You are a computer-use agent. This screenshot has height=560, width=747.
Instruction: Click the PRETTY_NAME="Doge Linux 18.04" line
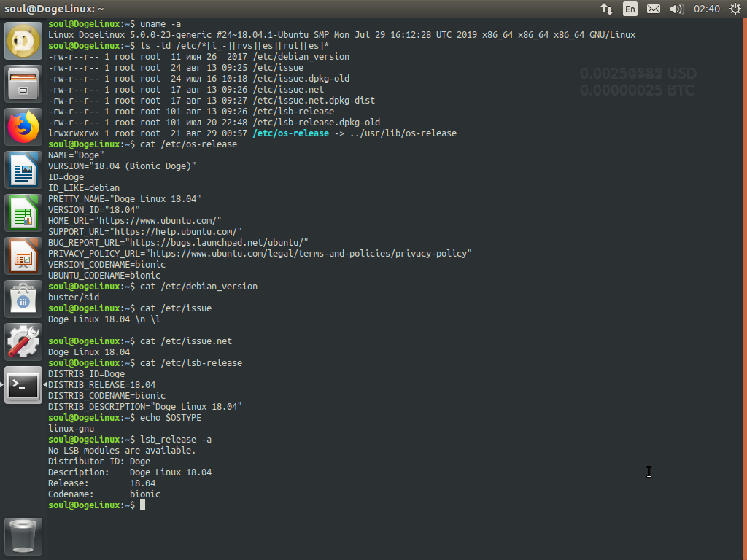[x=124, y=199]
